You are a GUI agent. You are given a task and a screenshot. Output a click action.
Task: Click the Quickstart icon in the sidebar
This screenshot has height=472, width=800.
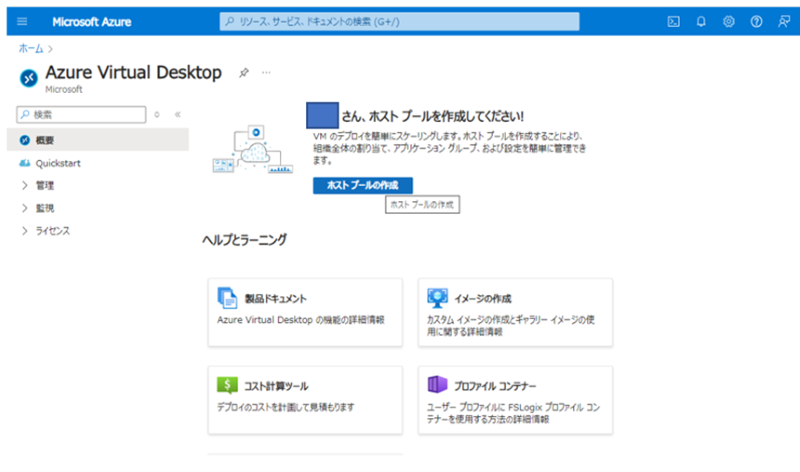tap(24, 163)
